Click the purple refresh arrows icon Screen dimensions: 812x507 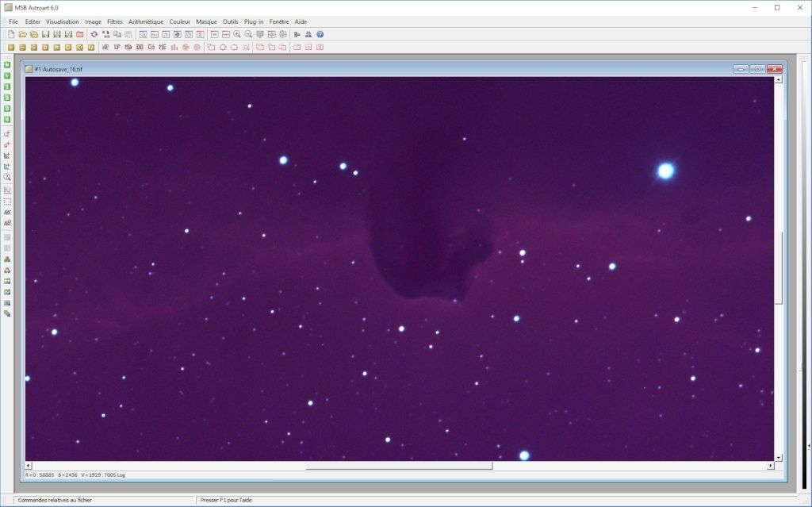coord(94,34)
